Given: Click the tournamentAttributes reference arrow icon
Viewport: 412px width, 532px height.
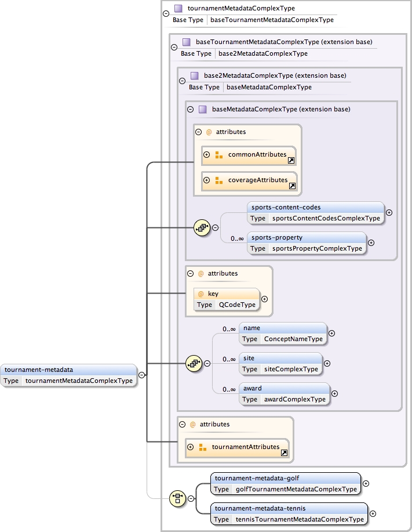Looking at the screenshot, I should [x=284, y=453].
